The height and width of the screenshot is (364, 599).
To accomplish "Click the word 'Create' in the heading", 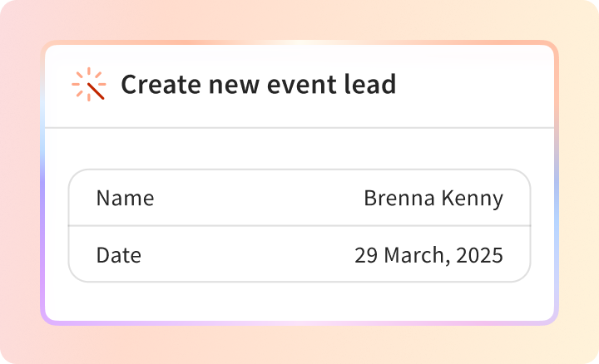I will click(161, 84).
